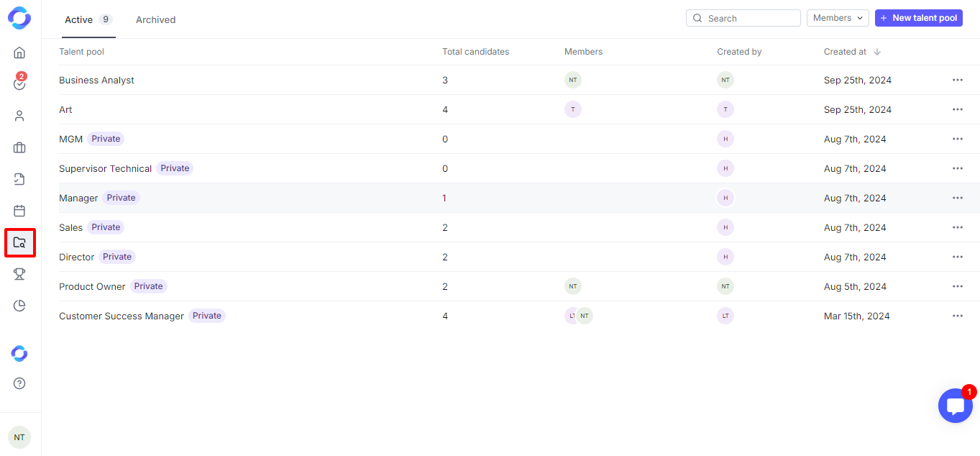Open more options for Business Analyst row
The width and height of the screenshot is (980, 456).
click(x=957, y=80)
